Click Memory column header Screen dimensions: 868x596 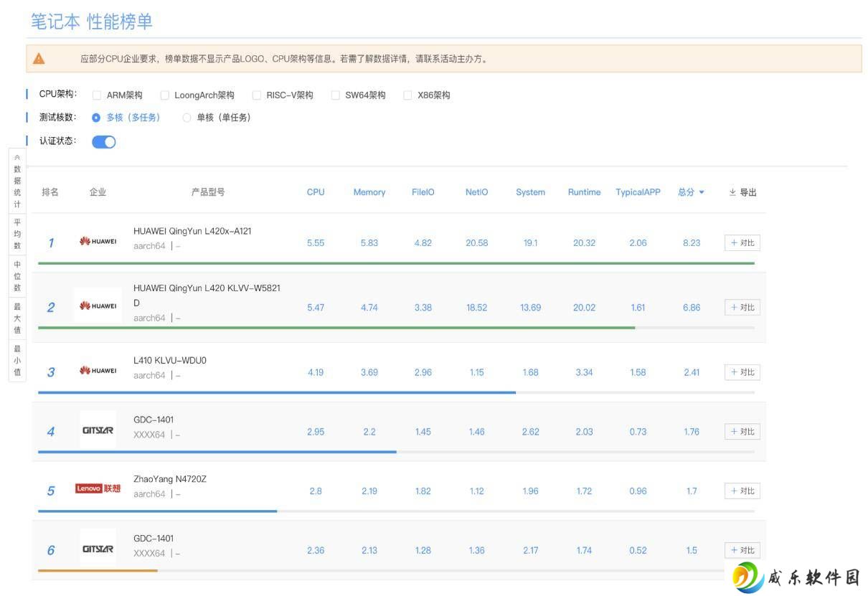pos(369,192)
